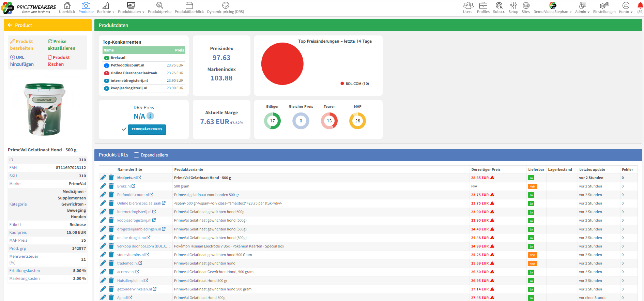644x301 pixels.
Task: Delete the koopjesdrogisterij.nl row trash icon
Action: click(x=111, y=220)
